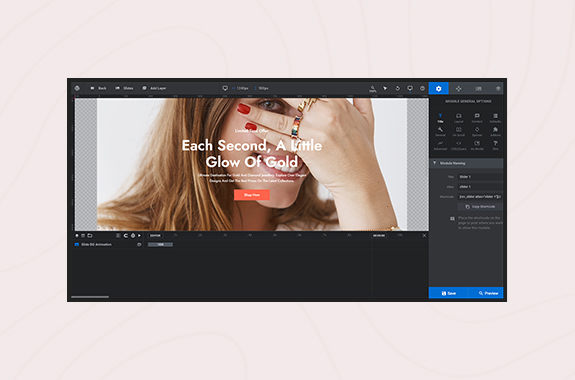Viewport: 575px width, 380px height.
Task: Click the Save button
Action: pos(448,293)
